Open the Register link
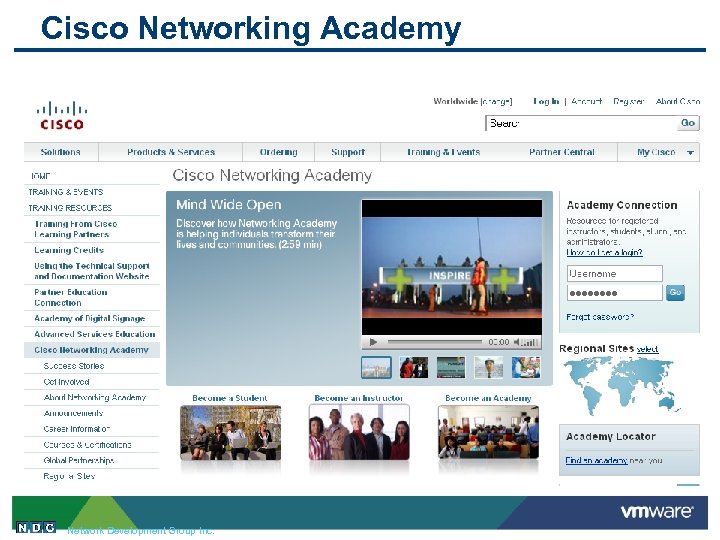The image size is (720, 540). click(629, 101)
